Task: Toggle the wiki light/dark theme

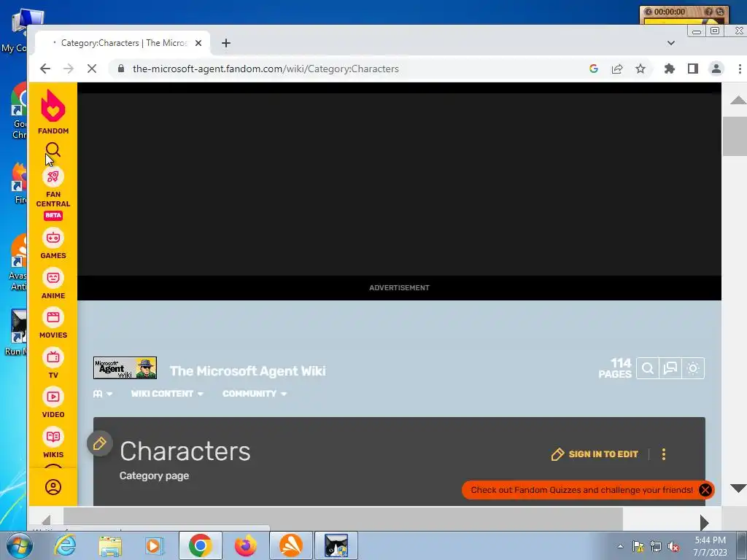Action: click(x=693, y=368)
